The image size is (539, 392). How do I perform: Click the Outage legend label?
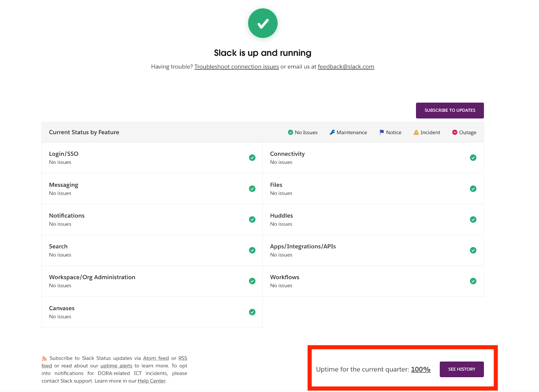pos(468,132)
